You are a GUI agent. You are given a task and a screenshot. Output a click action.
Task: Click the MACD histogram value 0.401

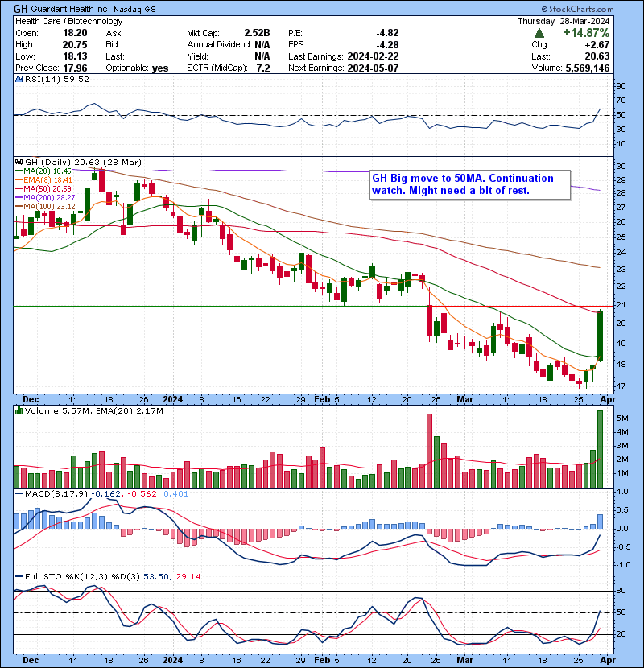point(175,494)
